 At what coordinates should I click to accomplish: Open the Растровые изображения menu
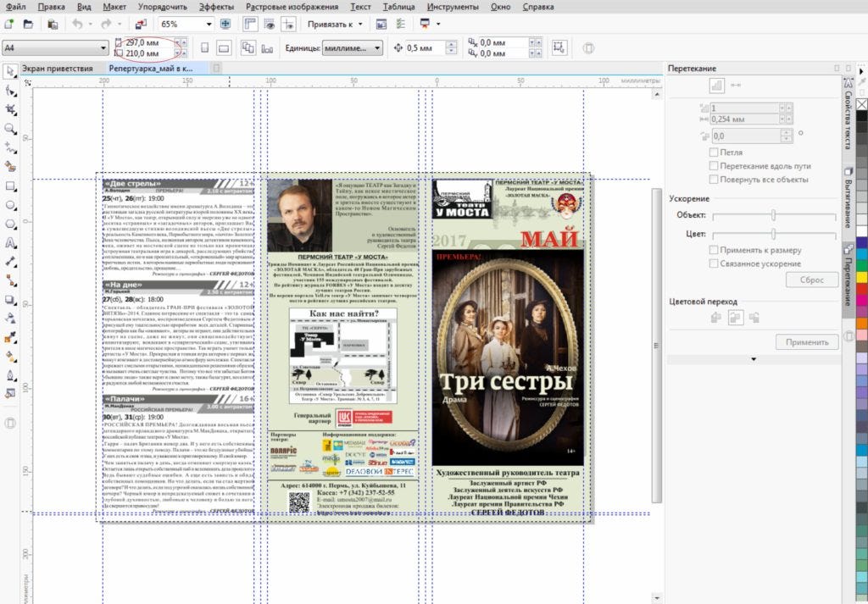pyautogui.click(x=292, y=7)
